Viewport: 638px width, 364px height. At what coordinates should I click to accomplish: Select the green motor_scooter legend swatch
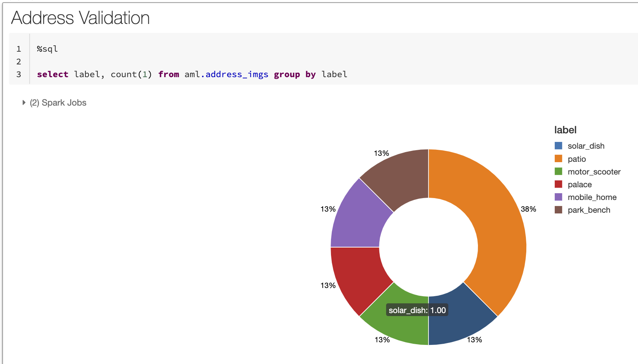(x=558, y=172)
